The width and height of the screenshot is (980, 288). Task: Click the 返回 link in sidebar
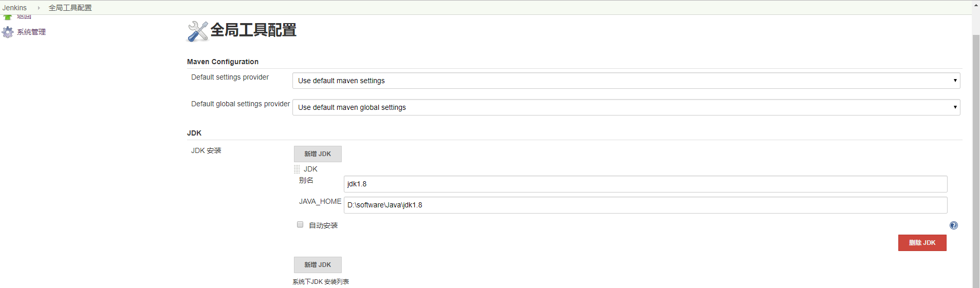24,17
